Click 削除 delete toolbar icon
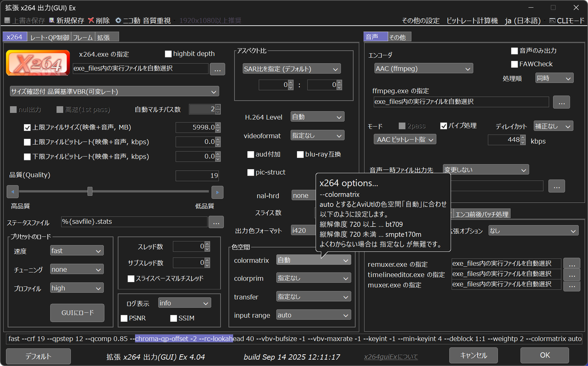The image size is (588, 366). pyautogui.click(x=91, y=21)
